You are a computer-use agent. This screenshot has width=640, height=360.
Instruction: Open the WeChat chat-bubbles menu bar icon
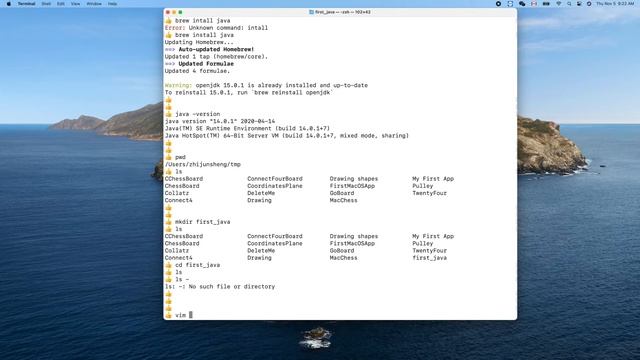(x=522, y=4)
